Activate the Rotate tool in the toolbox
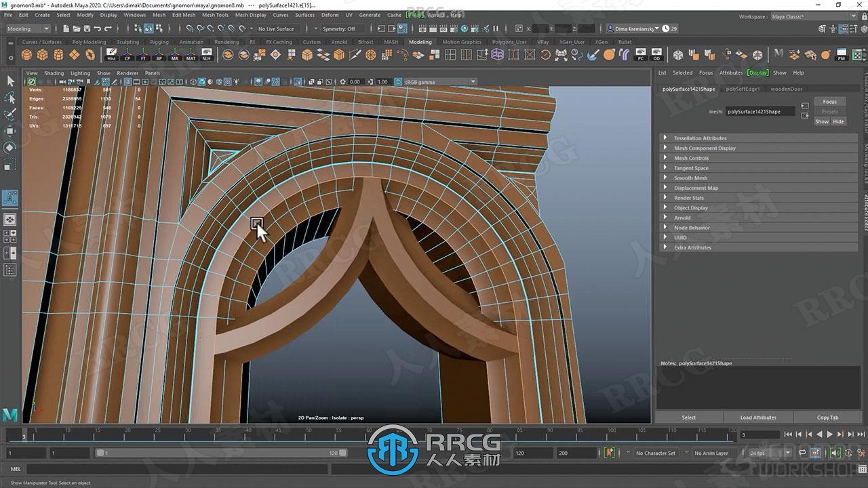The height and width of the screenshot is (488, 868). pyautogui.click(x=10, y=147)
